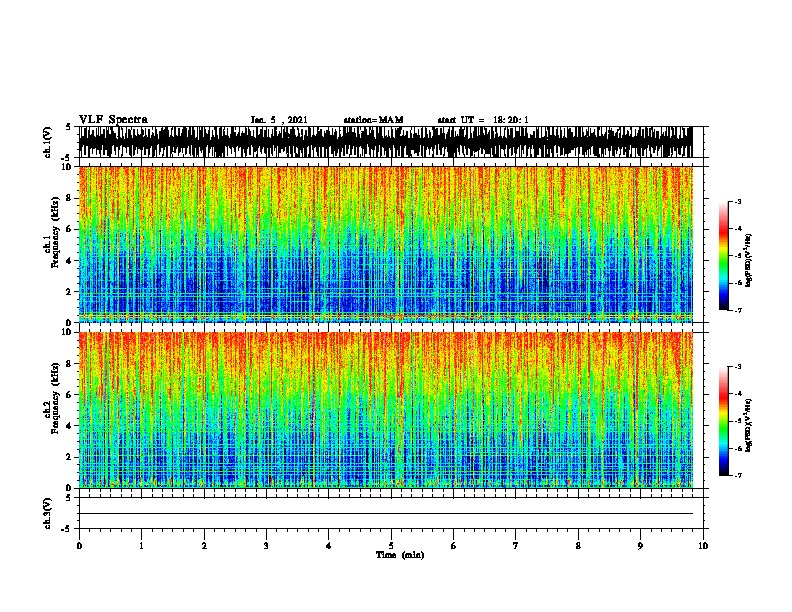Click time axis tick label '7'
Viewport: 792px width, 612px height.
click(x=516, y=546)
